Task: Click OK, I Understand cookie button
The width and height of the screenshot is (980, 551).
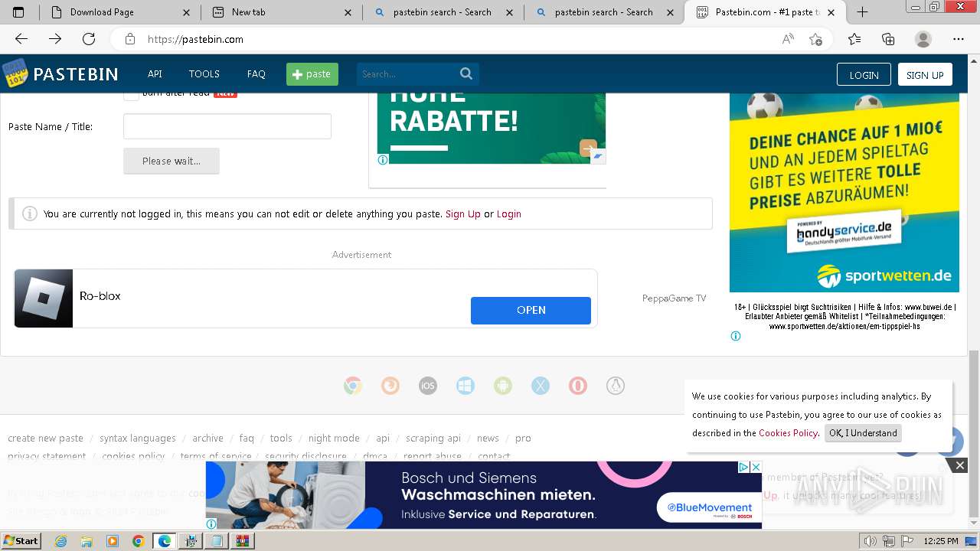Action: 863,433
